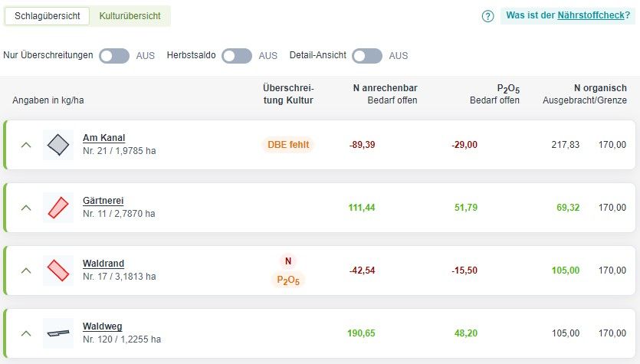Image resolution: width=640 pixels, height=364 pixels.
Task: Click the question mark help icon
Action: [487, 16]
